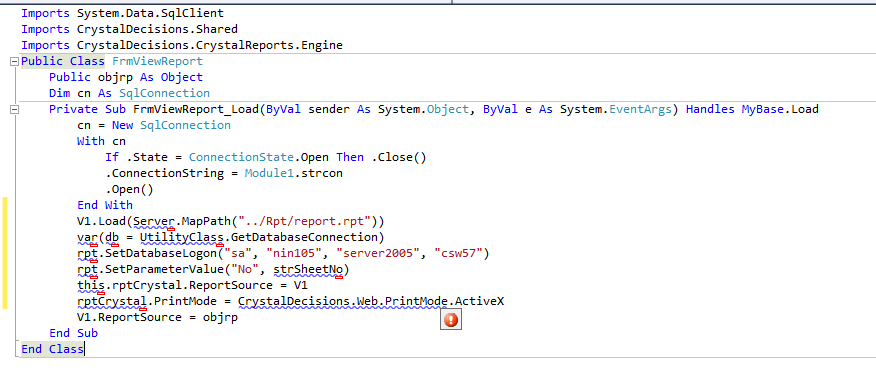The image size is (876, 391).
Task: Click 'Server' with error squiggle in V1.Load line
Action: (154, 221)
